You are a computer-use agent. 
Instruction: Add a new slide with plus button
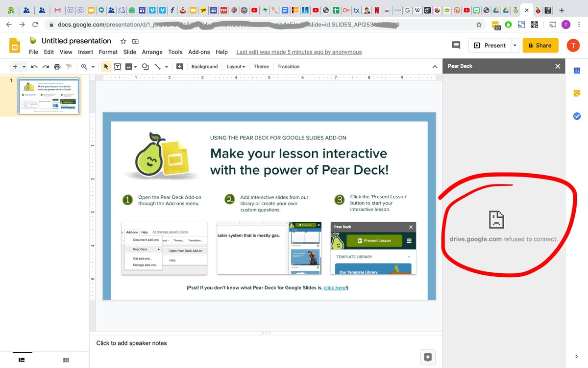click(15, 67)
